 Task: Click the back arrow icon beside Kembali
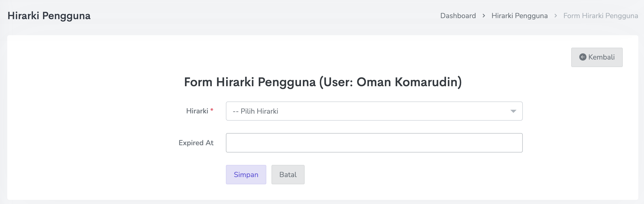pyautogui.click(x=583, y=57)
